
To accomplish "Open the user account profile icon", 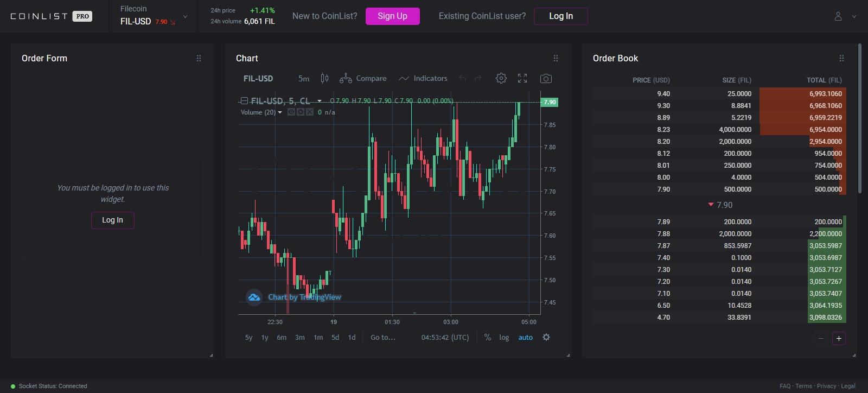I will (x=838, y=16).
